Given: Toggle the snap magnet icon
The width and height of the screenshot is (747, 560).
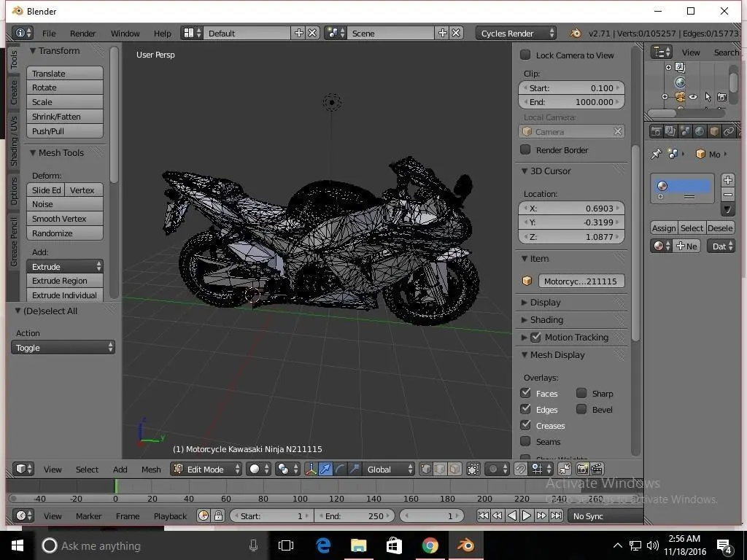Looking at the screenshot, I should [520, 469].
